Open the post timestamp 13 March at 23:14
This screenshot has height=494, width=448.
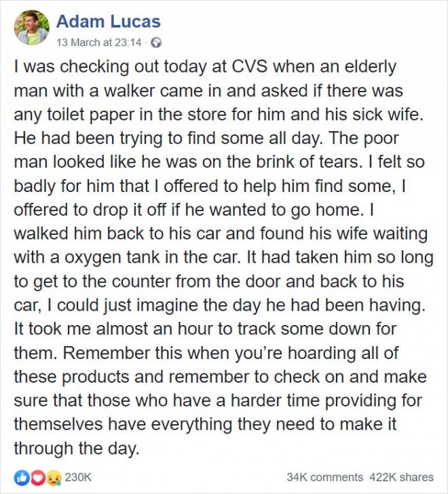(x=99, y=42)
